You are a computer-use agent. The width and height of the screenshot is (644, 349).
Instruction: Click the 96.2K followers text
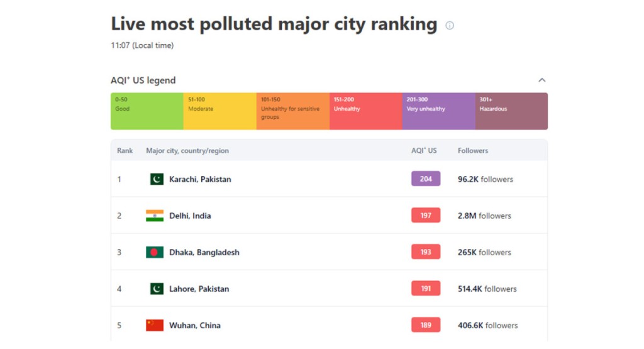pos(486,179)
